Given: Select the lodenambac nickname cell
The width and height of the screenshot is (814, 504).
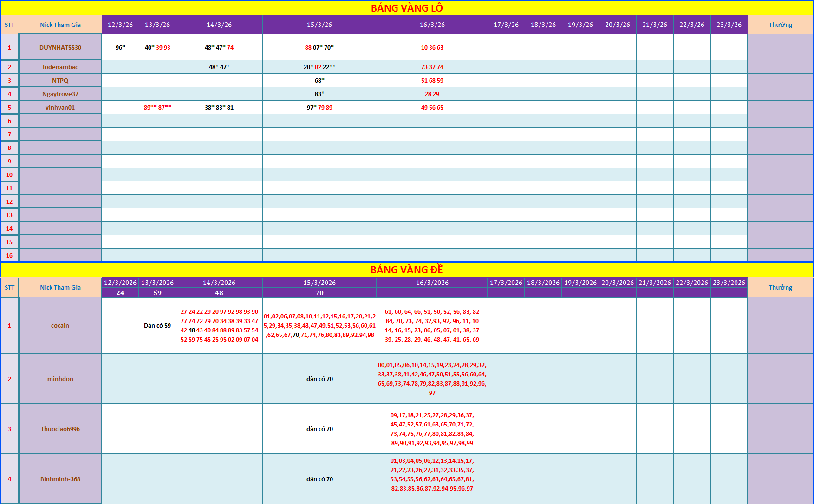Looking at the screenshot, I should (x=60, y=67).
